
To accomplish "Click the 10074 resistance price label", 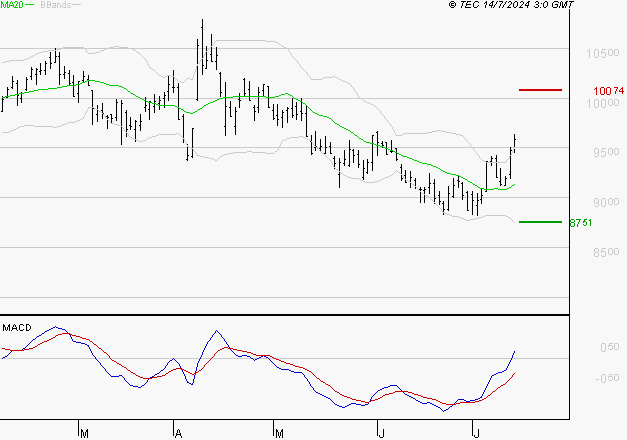I will [609, 91].
